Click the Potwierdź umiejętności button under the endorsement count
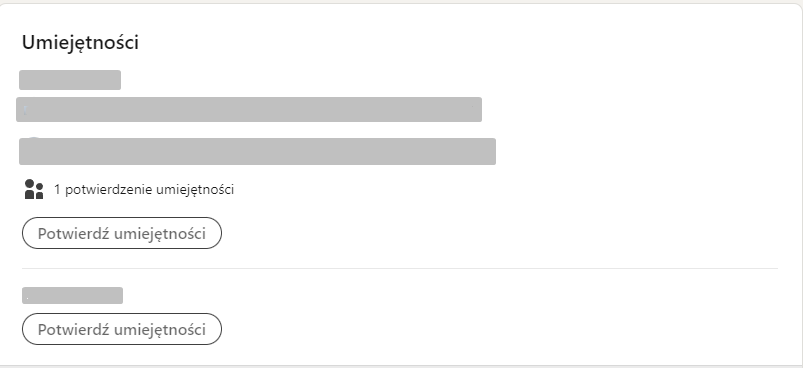The width and height of the screenshot is (803, 368). click(x=122, y=233)
